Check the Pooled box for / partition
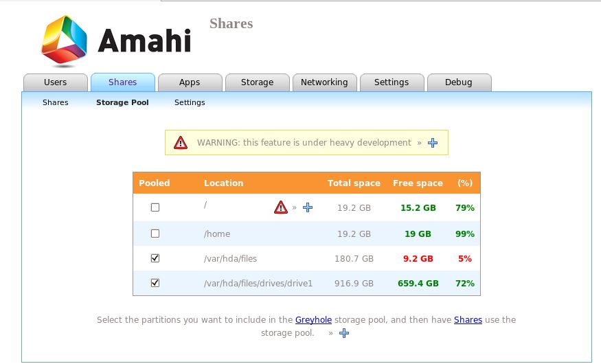The height and width of the screenshot is (364, 601). [x=155, y=207]
